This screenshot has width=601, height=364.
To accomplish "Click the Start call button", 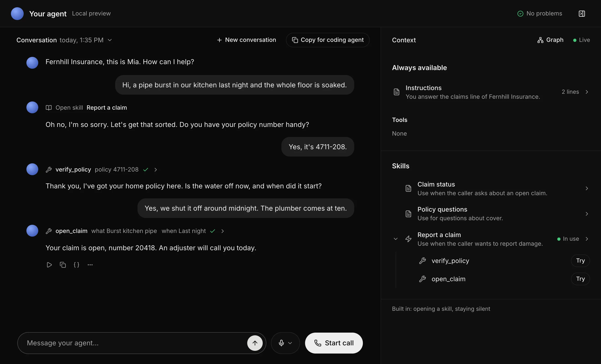I will coord(334,343).
